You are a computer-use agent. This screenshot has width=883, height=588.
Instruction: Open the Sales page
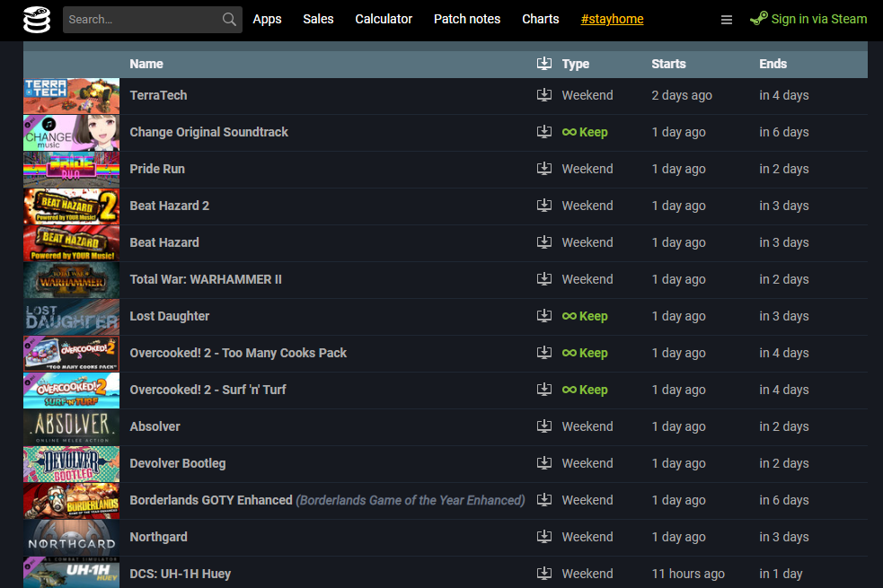pos(318,19)
